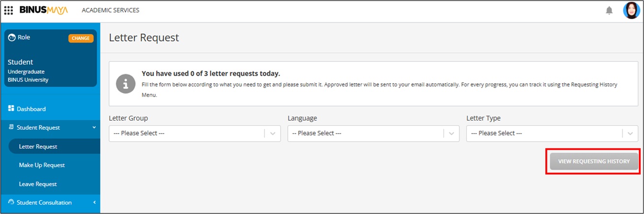
Task: Click the Role face icon
Action: (x=12, y=37)
